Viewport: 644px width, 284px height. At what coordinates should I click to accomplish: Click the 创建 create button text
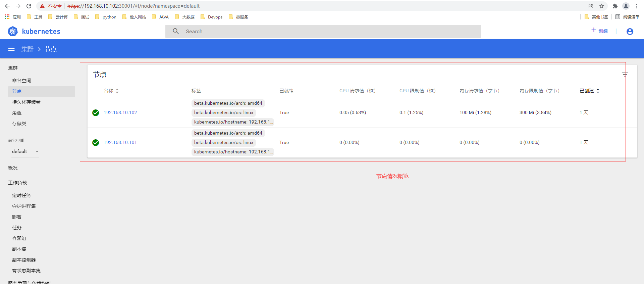click(x=603, y=31)
